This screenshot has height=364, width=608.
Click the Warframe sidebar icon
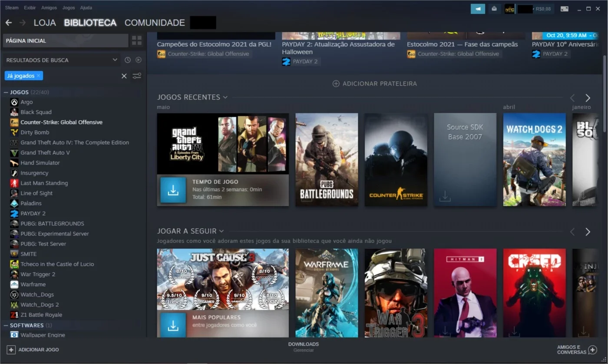(14, 285)
